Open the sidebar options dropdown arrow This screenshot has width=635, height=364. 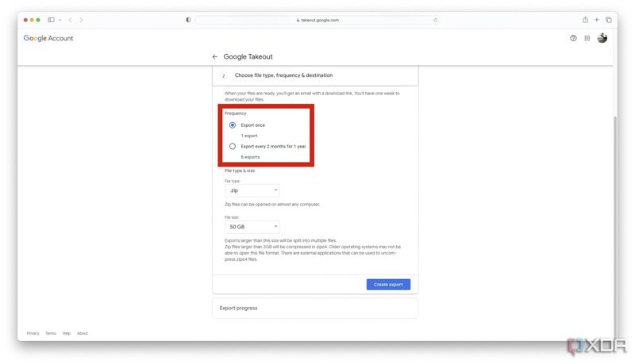[60, 20]
